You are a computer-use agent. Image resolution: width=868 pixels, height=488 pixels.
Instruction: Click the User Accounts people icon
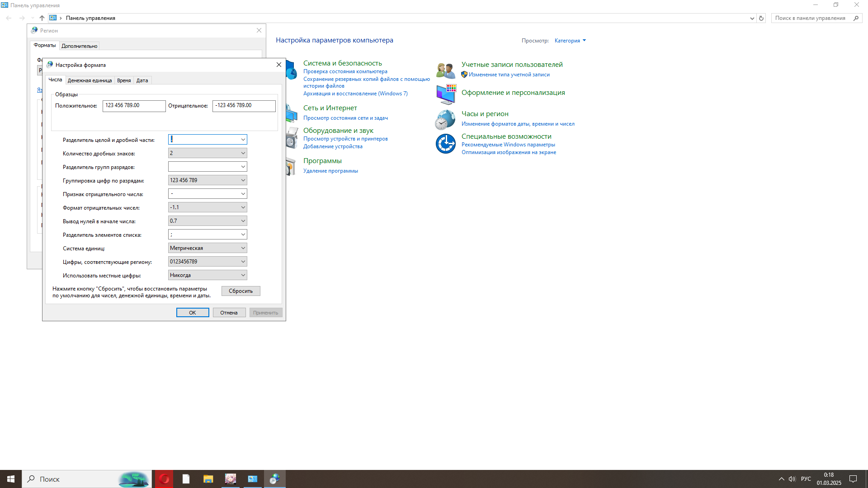tap(445, 70)
